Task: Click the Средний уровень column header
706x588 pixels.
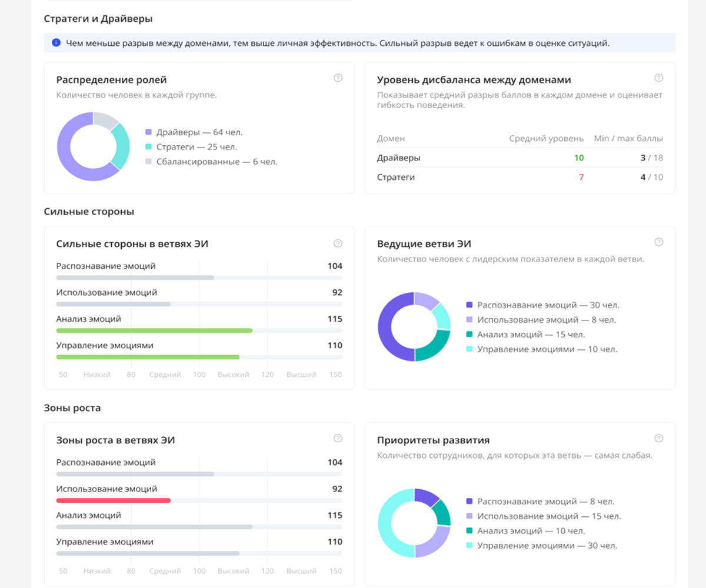Action: click(x=547, y=139)
